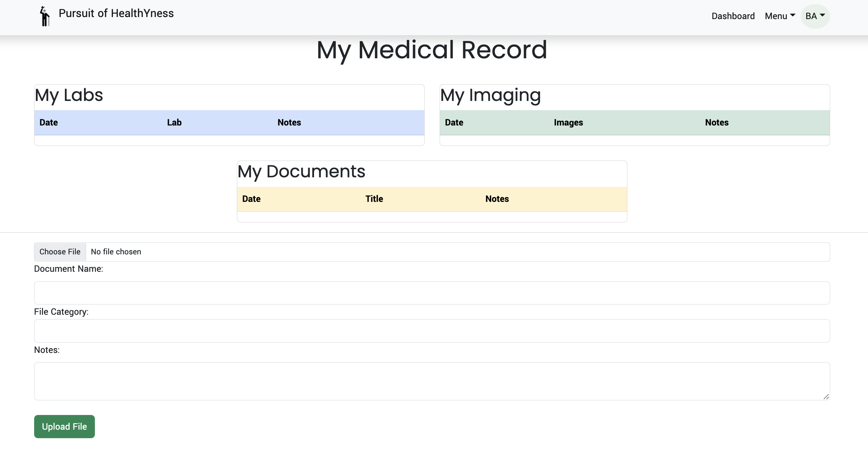Click the 'File Category:' label
868x460 pixels.
[61, 312]
